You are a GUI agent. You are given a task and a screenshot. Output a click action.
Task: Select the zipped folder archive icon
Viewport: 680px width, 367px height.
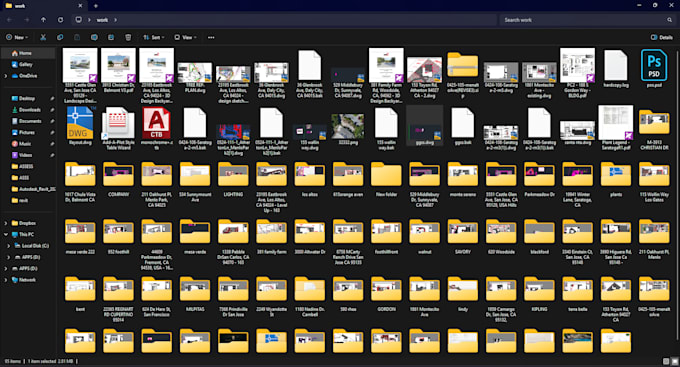click(x=463, y=65)
